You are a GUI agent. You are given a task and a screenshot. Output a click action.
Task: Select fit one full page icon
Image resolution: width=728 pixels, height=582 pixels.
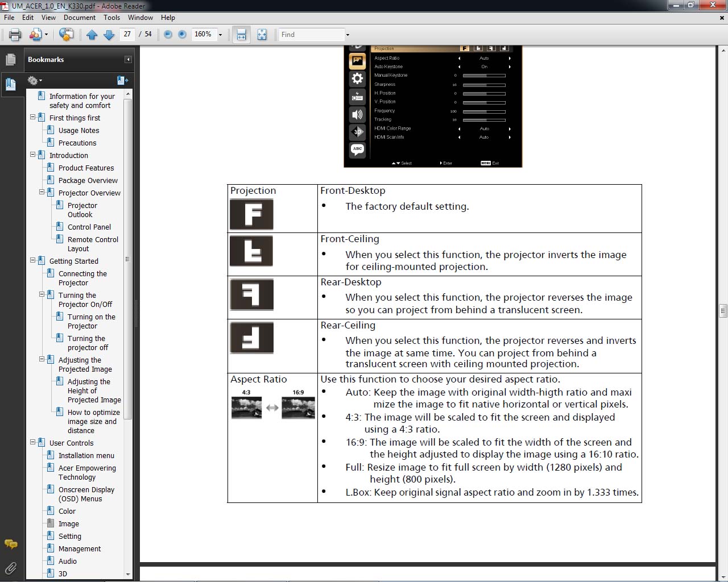[x=262, y=35]
